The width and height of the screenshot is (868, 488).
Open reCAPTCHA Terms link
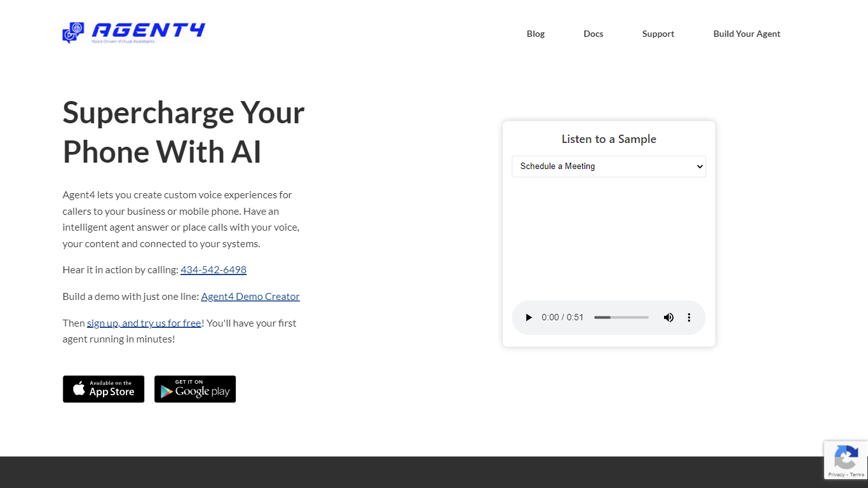click(x=857, y=475)
